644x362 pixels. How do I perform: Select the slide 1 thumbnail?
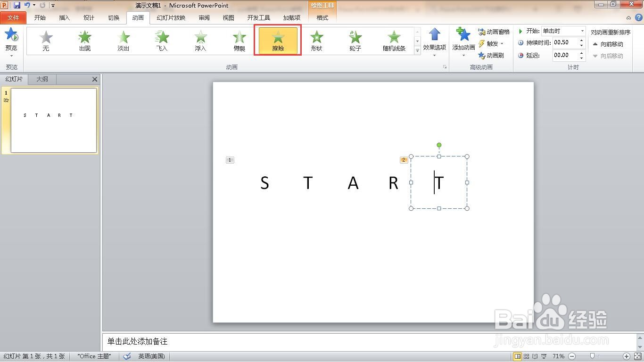(54, 120)
